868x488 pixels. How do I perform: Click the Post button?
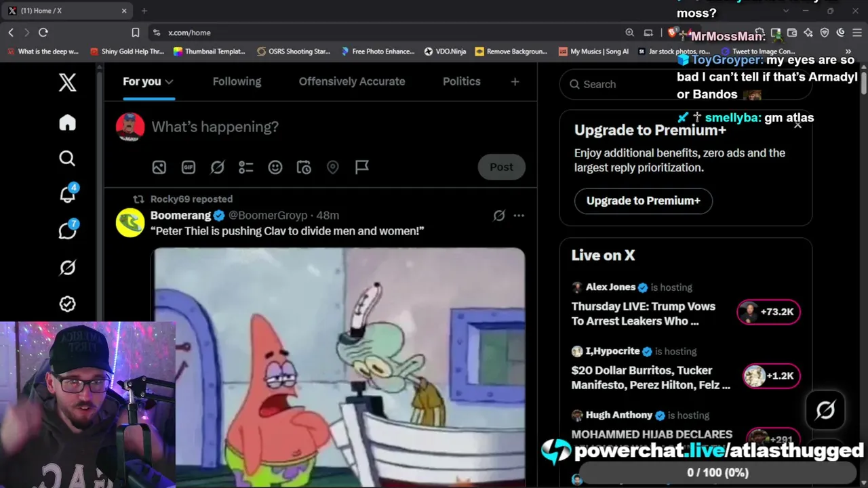click(502, 167)
